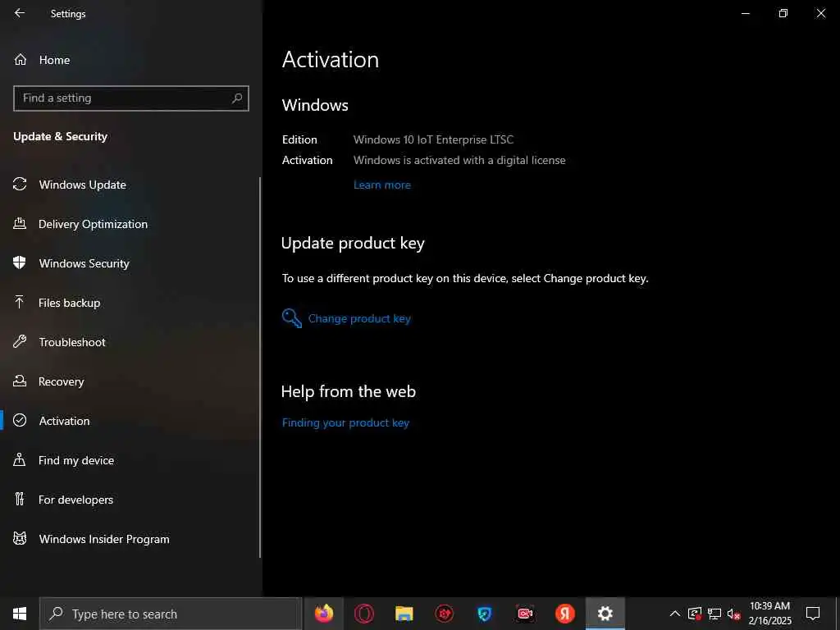Click the Windows Security shield icon

pos(20,262)
